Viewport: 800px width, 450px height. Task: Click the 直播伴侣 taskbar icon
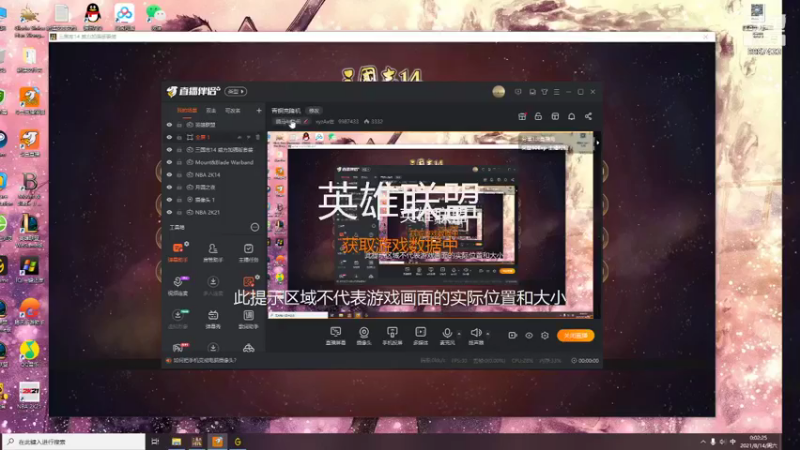[x=217, y=441]
